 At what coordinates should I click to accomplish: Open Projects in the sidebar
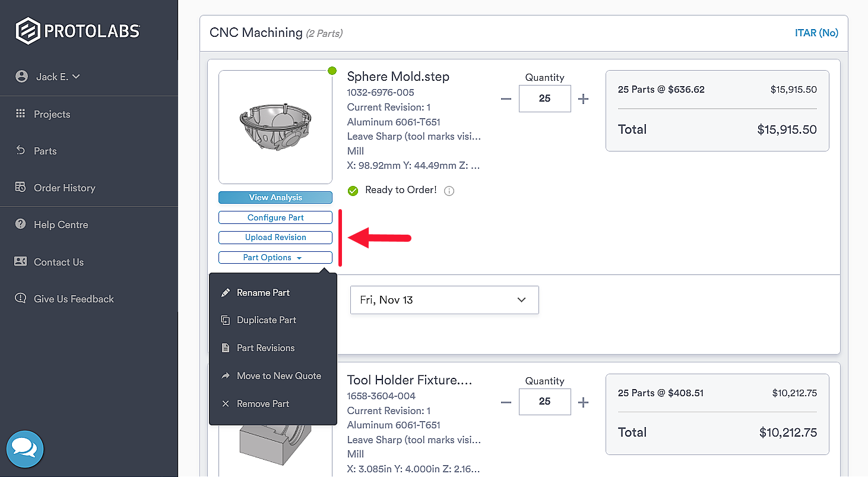52,114
